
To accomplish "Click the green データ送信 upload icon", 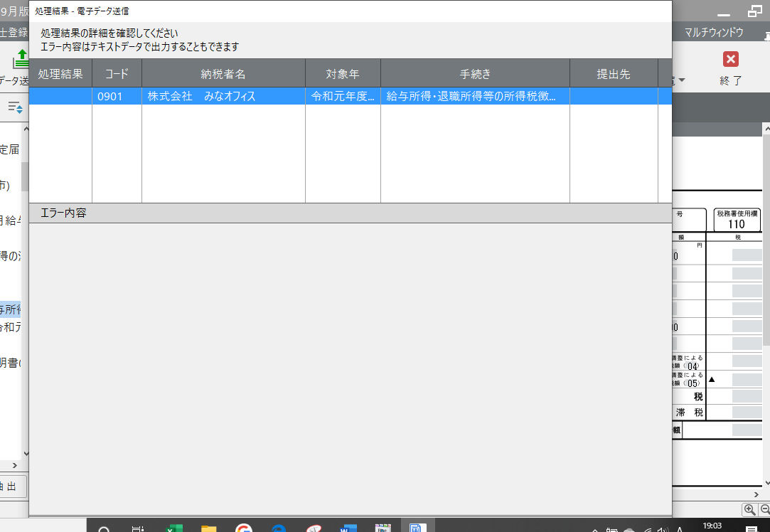I will coord(21,58).
